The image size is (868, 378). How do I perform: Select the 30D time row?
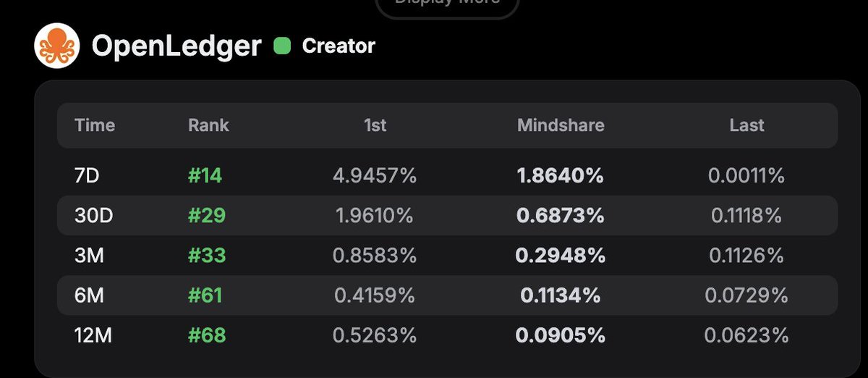click(94, 215)
